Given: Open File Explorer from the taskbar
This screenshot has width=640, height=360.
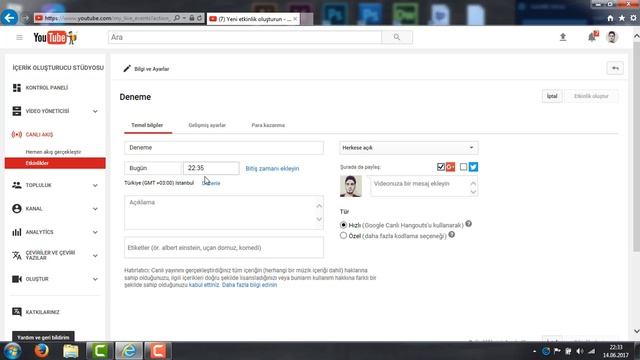Looking at the screenshot, I should coord(71,351).
